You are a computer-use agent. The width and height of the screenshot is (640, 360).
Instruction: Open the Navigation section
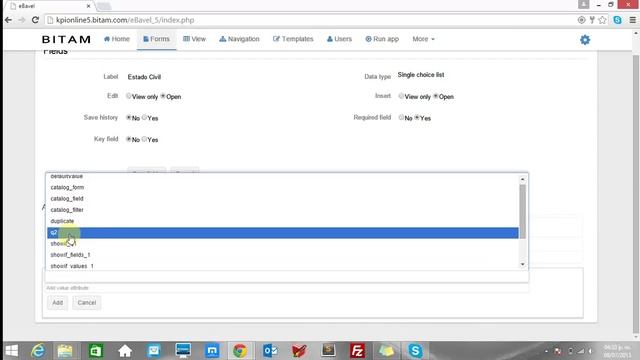[239, 39]
